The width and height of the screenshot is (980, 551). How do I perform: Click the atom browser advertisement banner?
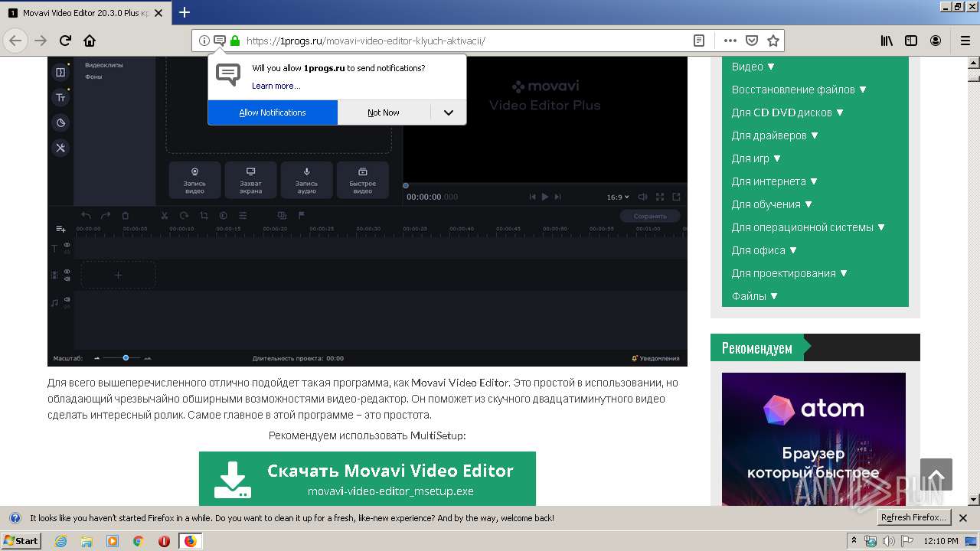tap(814, 439)
